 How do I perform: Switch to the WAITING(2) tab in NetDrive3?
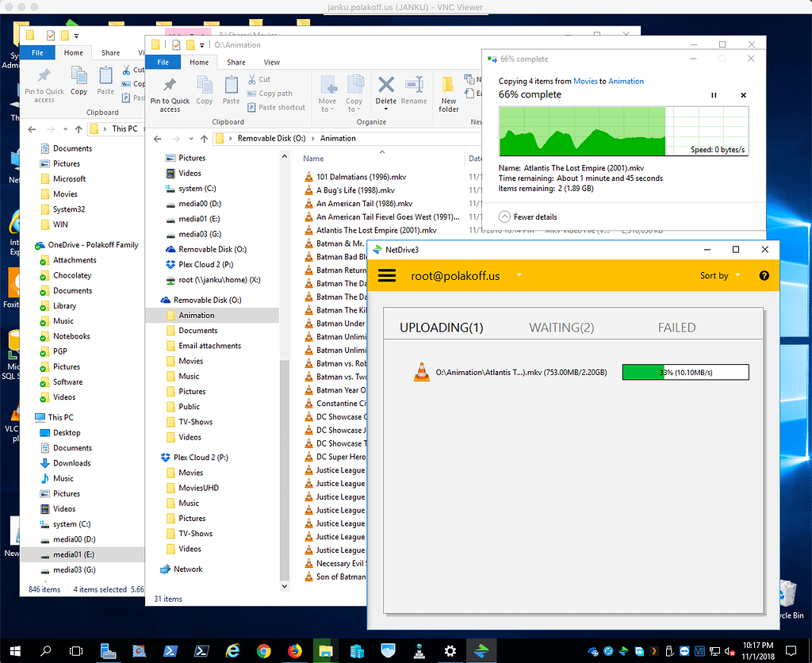point(561,327)
